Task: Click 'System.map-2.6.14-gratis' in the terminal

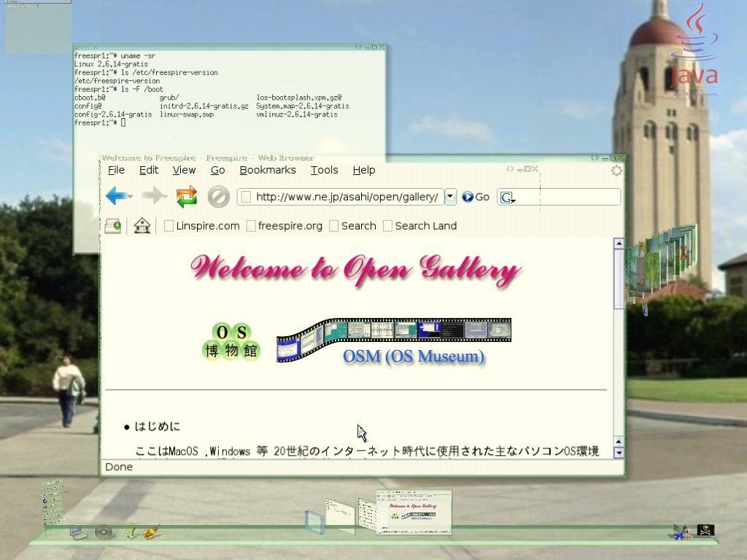Action: 303,106
